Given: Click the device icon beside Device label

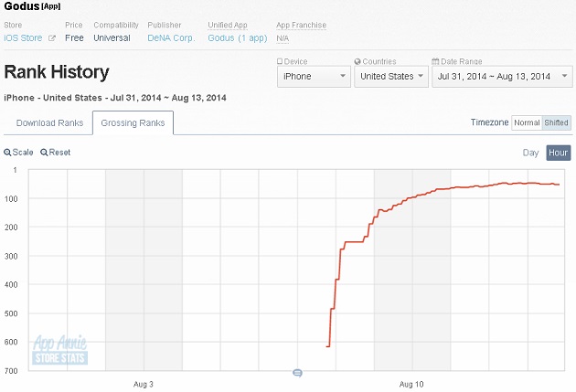Looking at the screenshot, I should tap(280, 61).
